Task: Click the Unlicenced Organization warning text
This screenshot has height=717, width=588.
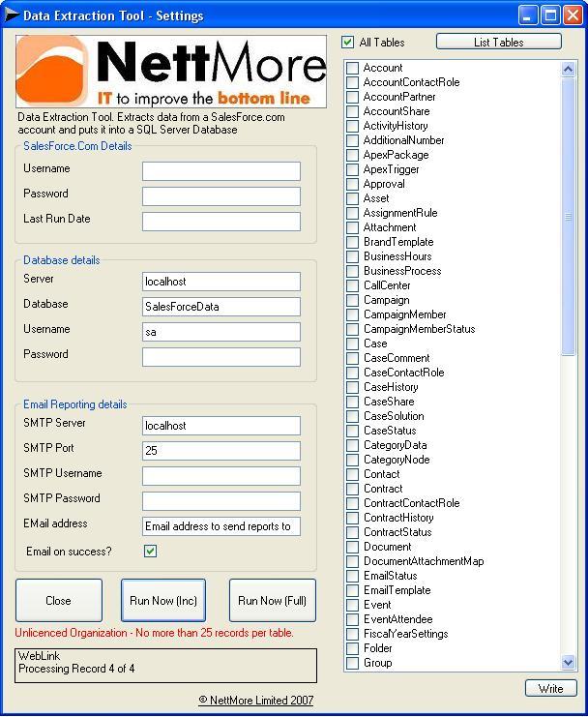Action: pyautogui.click(x=154, y=633)
